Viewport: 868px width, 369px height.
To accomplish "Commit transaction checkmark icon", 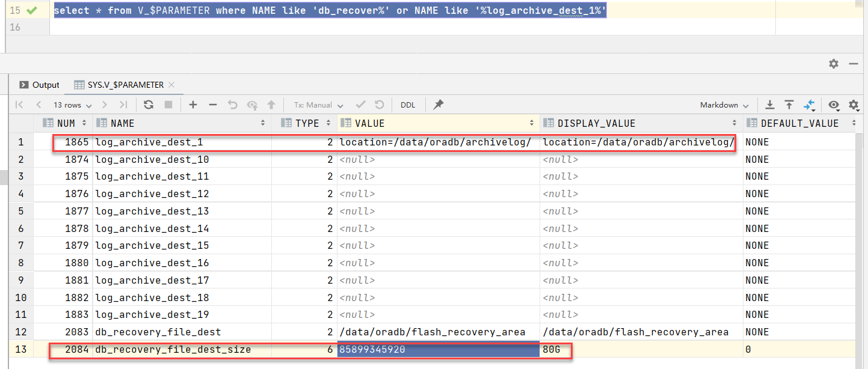I will point(361,105).
